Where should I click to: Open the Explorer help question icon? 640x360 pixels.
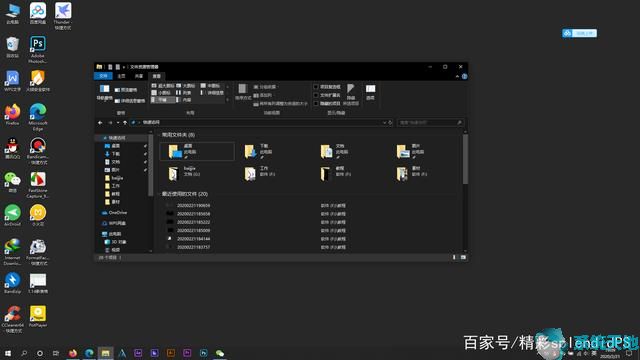(464, 76)
